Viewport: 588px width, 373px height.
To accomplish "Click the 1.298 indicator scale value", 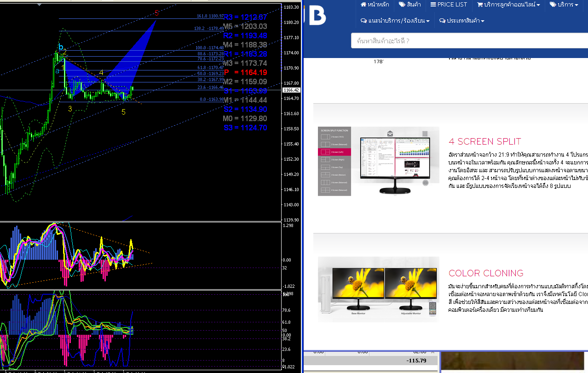I will (x=289, y=226).
